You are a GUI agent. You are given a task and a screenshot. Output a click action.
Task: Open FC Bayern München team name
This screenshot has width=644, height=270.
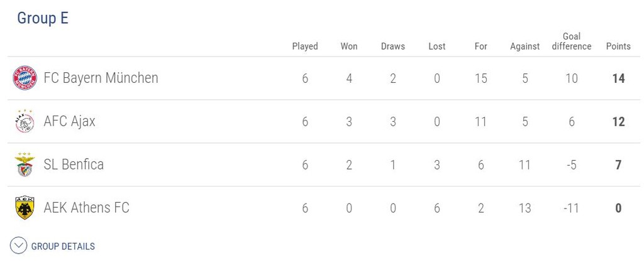point(101,78)
